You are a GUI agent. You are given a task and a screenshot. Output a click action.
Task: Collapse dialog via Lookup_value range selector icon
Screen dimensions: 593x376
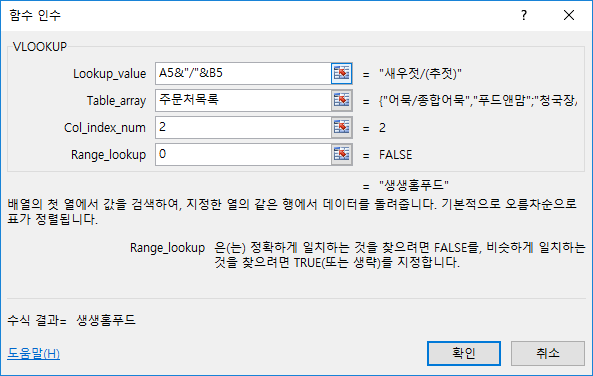342,73
